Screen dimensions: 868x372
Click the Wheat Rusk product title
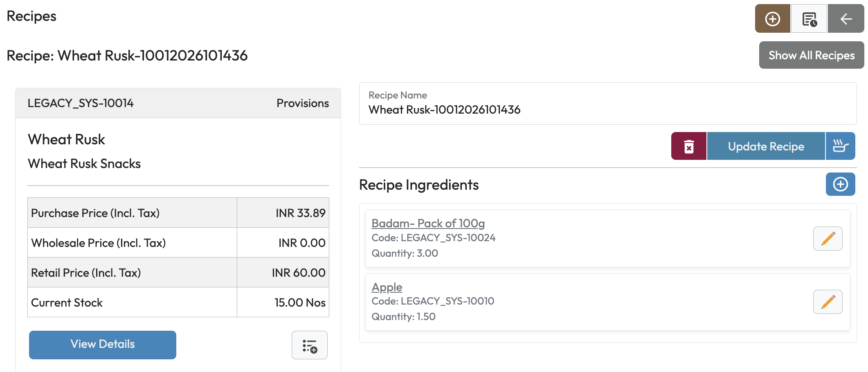pos(66,140)
